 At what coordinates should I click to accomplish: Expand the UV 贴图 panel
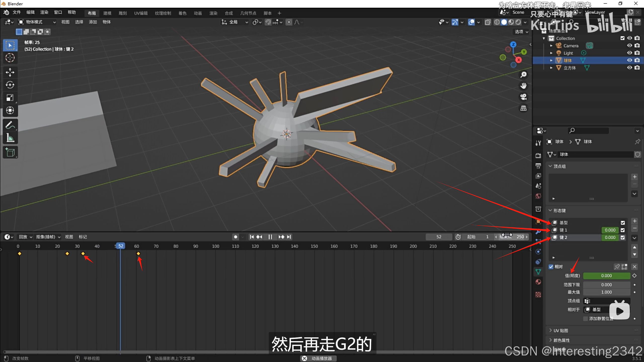[x=560, y=331]
